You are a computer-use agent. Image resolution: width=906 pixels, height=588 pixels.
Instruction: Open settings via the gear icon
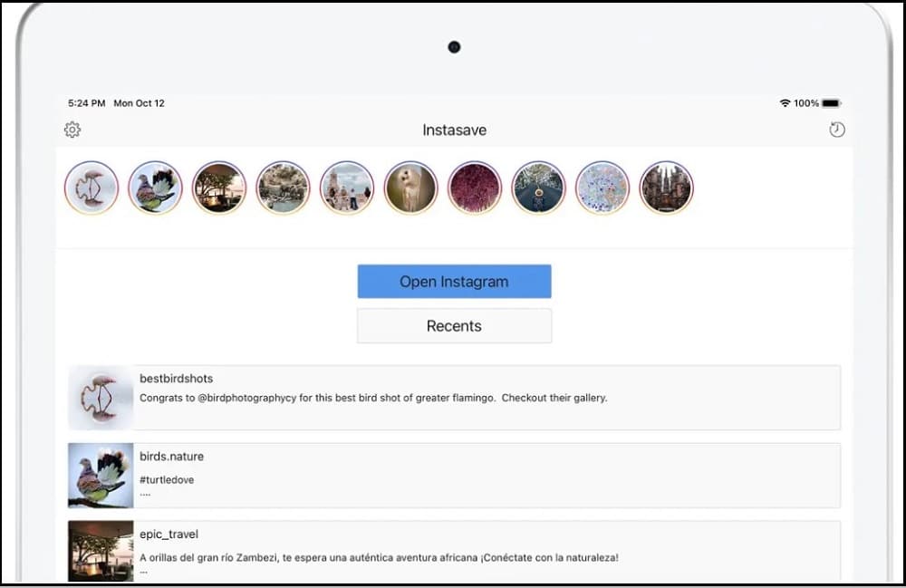point(72,130)
